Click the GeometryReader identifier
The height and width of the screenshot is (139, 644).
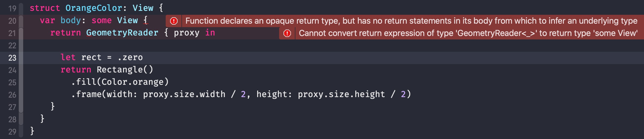click(122, 33)
